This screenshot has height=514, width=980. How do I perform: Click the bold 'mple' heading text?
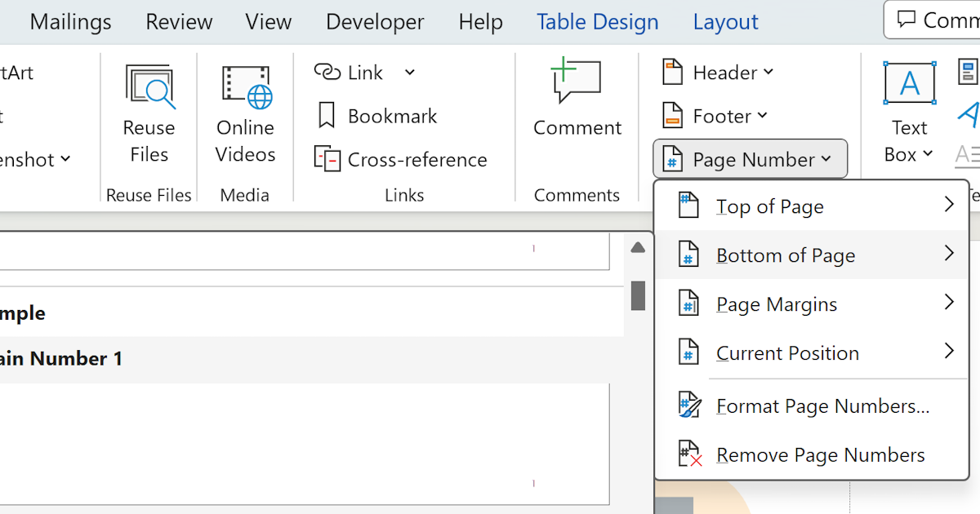click(x=23, y=313)
